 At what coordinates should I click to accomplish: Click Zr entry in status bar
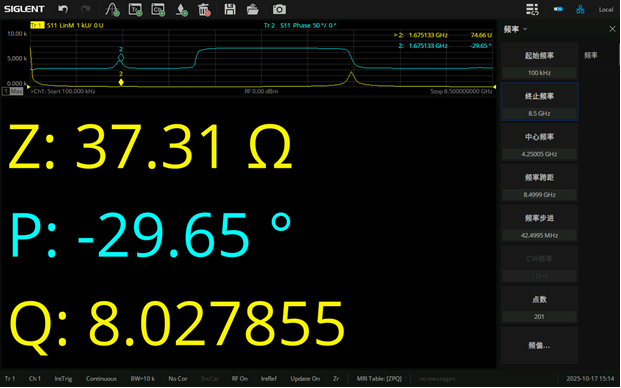pos(336,379)
